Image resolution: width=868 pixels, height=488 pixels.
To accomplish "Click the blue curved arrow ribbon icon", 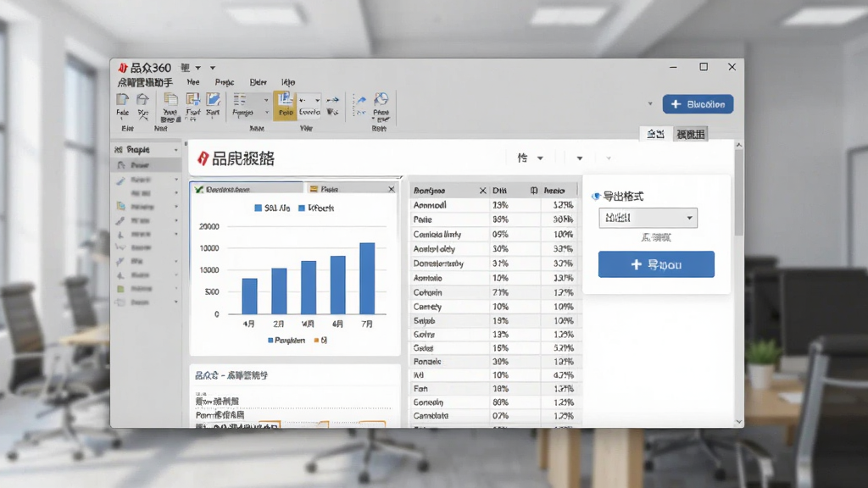I will click(361, 100).
